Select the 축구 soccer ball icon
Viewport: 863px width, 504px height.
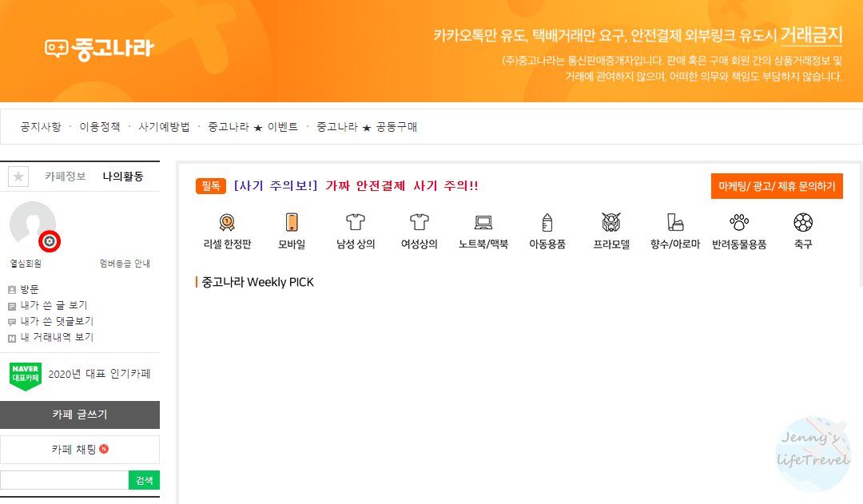(802, 224)
